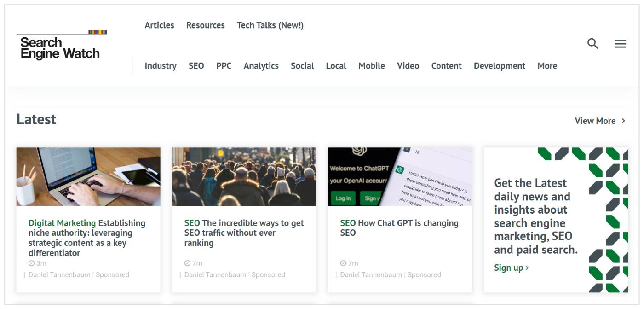The height and width of the screenshot is (309, 644).
Task: Click the laptop typing article thumbnail
Action: (x=88, y=176)
